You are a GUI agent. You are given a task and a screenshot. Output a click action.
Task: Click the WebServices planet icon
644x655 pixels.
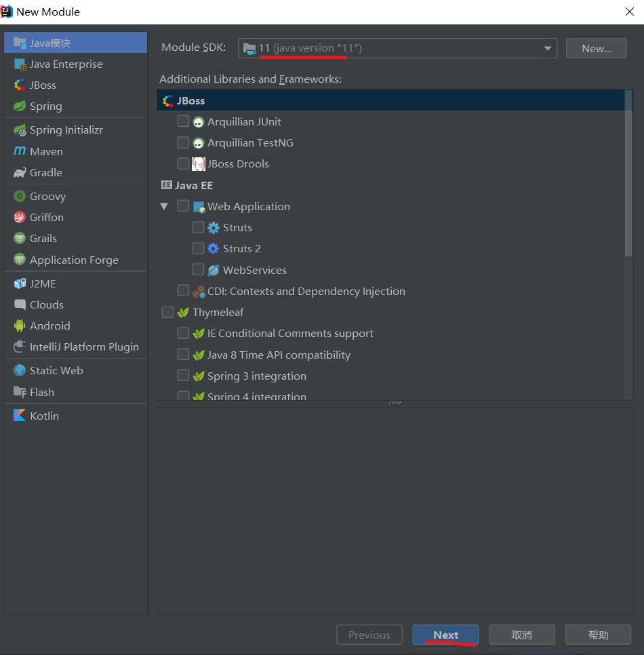pos(214,271)
